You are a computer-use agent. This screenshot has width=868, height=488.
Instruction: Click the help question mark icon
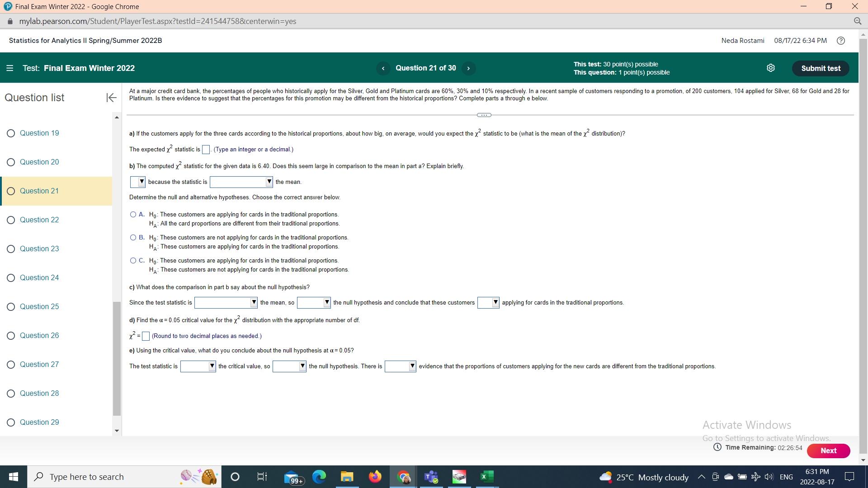pos(841,41)
